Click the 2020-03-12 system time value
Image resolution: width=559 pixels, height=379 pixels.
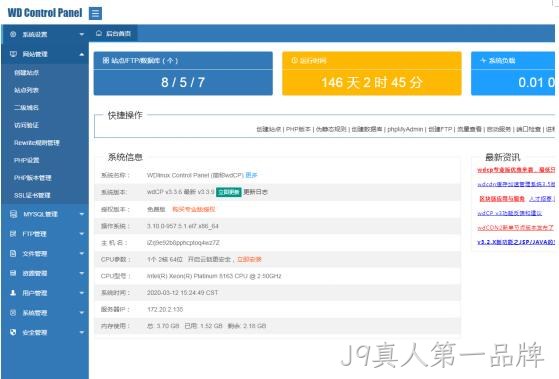tap(182, 292)
